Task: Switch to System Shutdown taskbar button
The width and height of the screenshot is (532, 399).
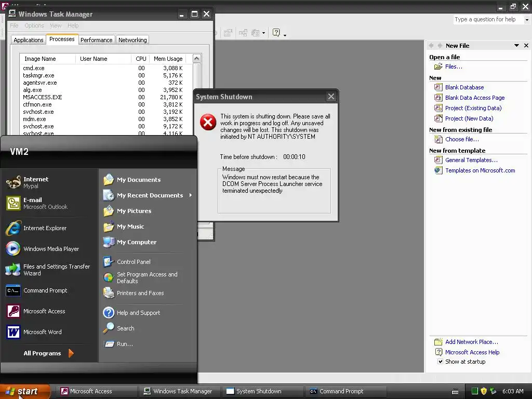Action: click(262, 391)
